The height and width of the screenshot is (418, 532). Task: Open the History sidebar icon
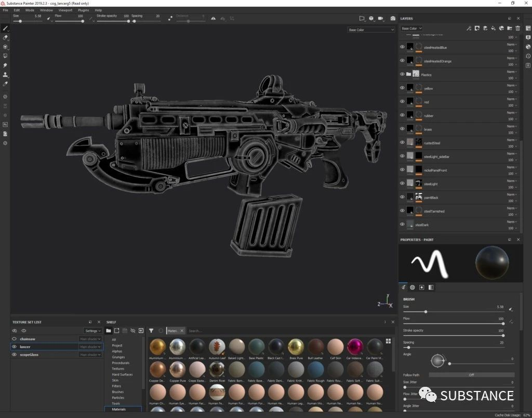528,56
